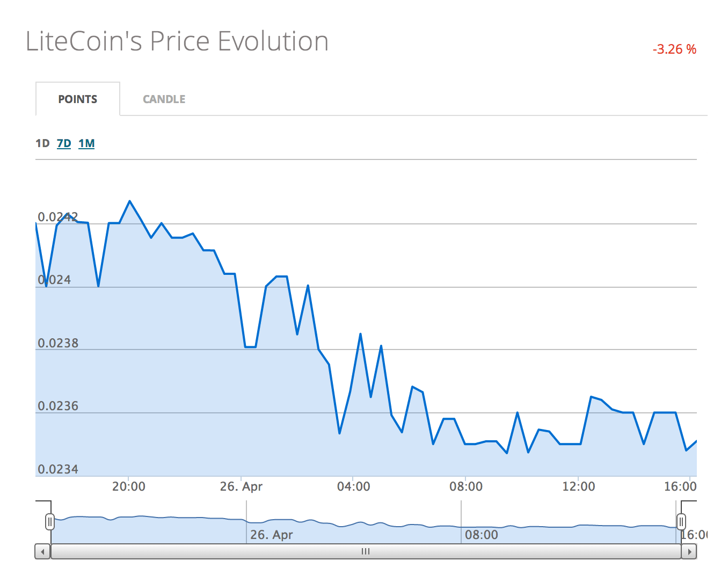
Task: Switch to the 7D time range
Action: [x=63, y=143]
